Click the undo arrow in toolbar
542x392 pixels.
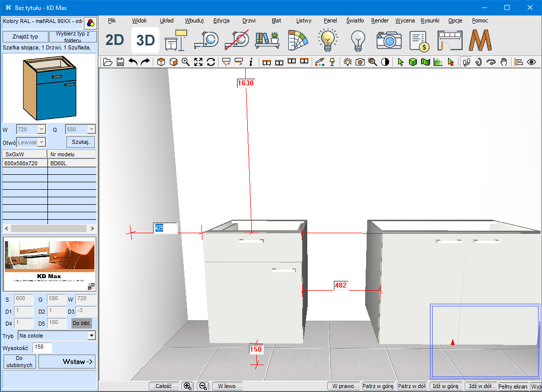[x=133, y=62]
